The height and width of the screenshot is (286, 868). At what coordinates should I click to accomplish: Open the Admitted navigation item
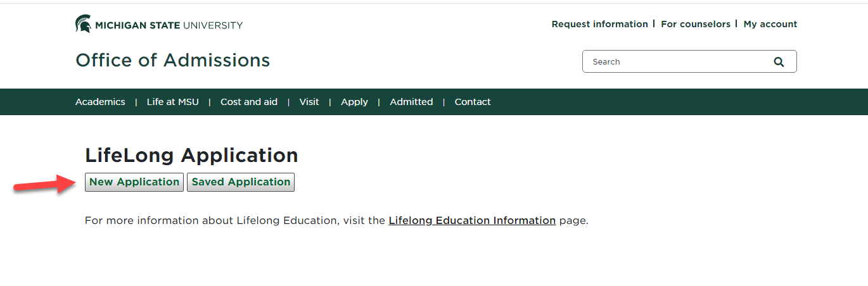pyautogui.click(x=411, y=102)
